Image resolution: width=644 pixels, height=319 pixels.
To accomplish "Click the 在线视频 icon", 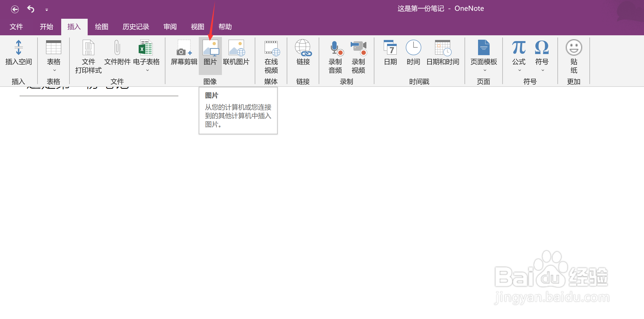I will coord(272,48).
